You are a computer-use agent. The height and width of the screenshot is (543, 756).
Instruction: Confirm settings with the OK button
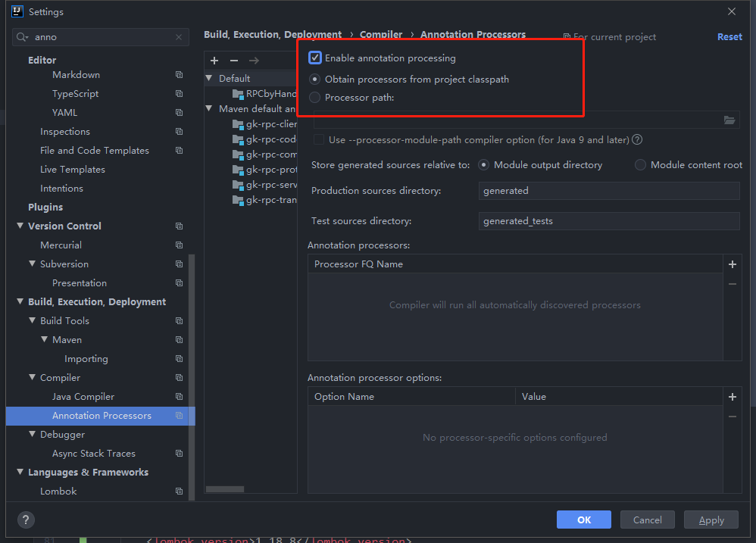584,520
